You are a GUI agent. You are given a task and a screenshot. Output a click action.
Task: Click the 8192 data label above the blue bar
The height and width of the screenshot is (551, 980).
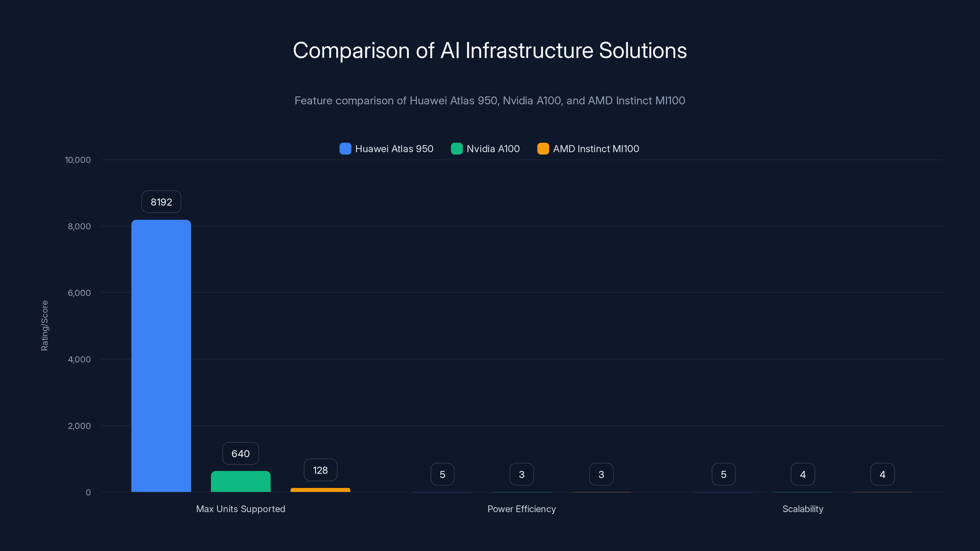click(161, 202)
